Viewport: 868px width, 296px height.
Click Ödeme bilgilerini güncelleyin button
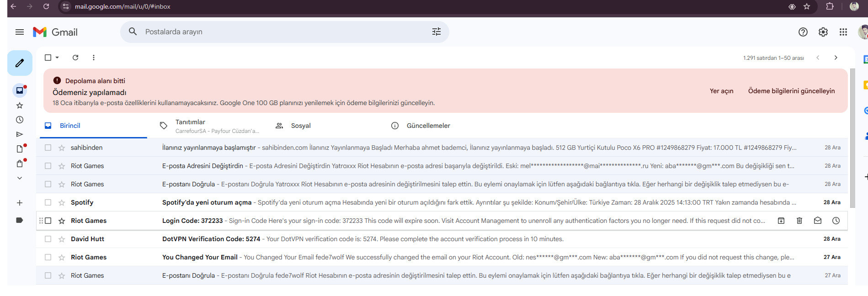pyautogui.click(x=791, y=91)
